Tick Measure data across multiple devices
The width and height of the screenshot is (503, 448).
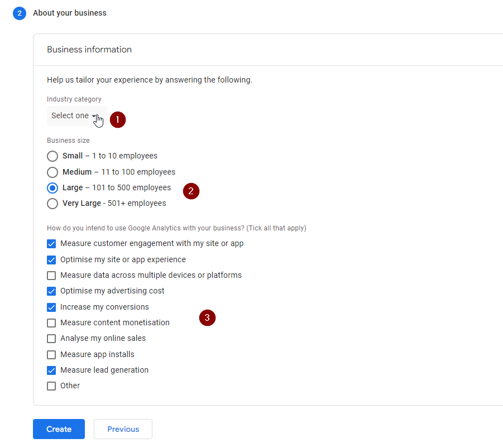(x=51, y=276)
